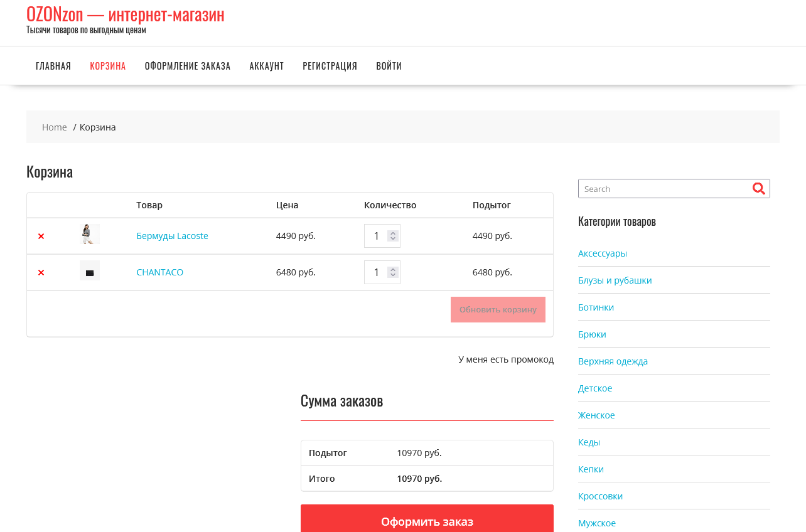Open the Главная menu item

pyautogui.click(x=53, y=66)
